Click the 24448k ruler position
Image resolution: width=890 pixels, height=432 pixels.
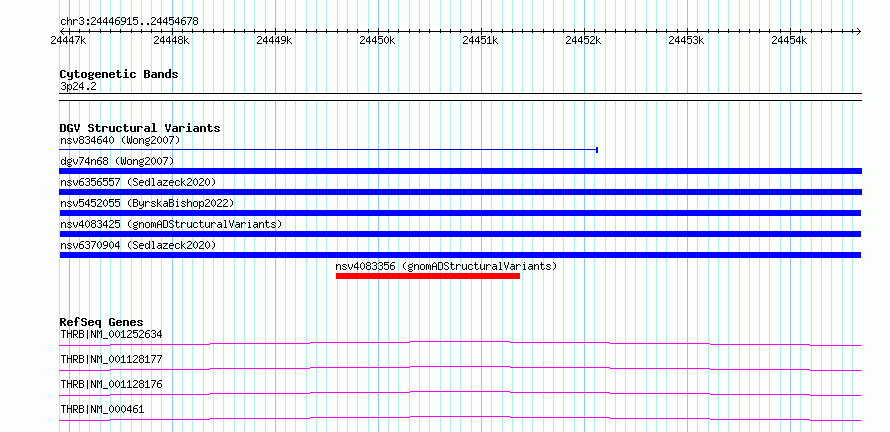(x=171, y=40)
